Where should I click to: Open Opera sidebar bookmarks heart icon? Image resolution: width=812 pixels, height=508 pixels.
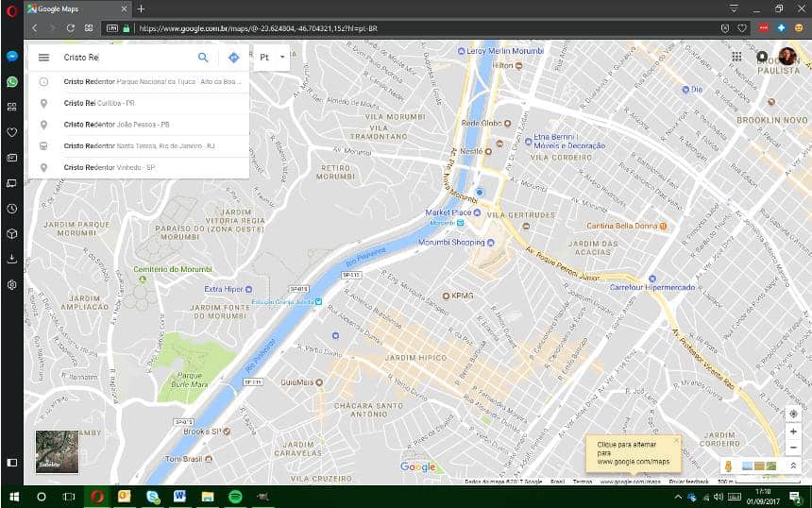(x=12, y=132)
